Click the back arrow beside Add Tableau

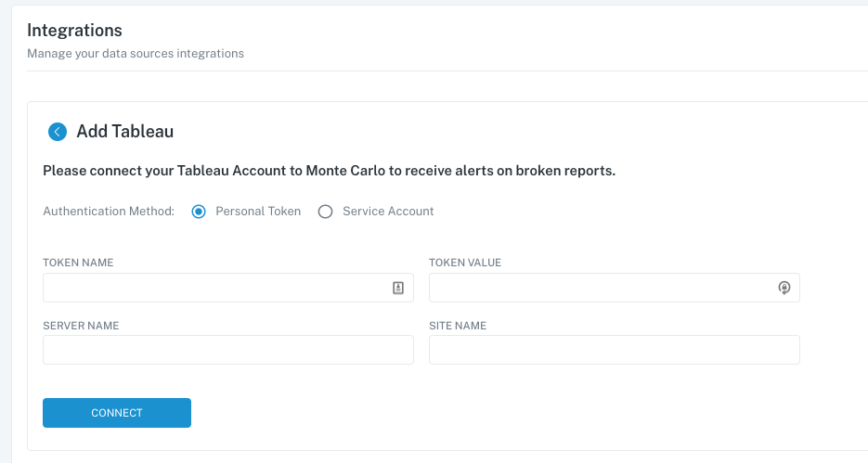(58, 132)
